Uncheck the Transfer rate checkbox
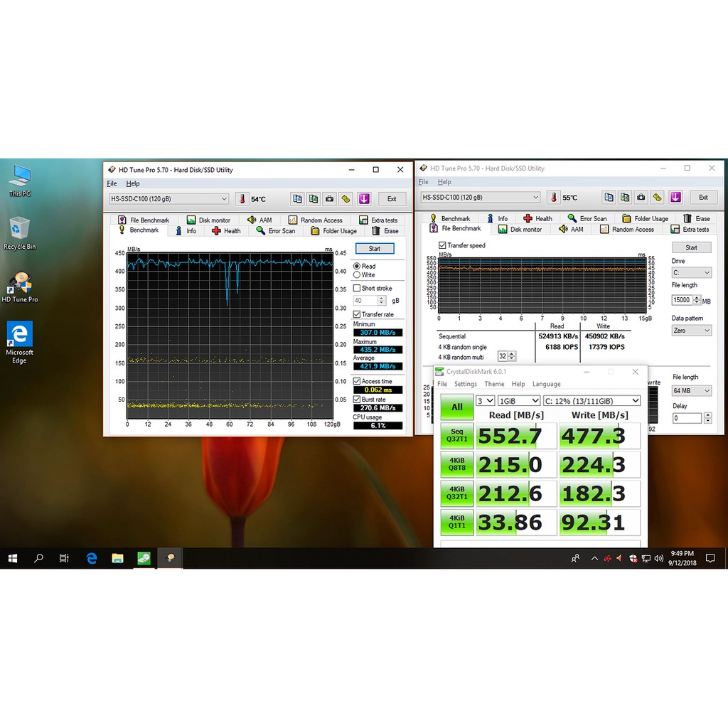Image resolution: width=728 pixels, height=728 pixels. [x=357, y=314]
